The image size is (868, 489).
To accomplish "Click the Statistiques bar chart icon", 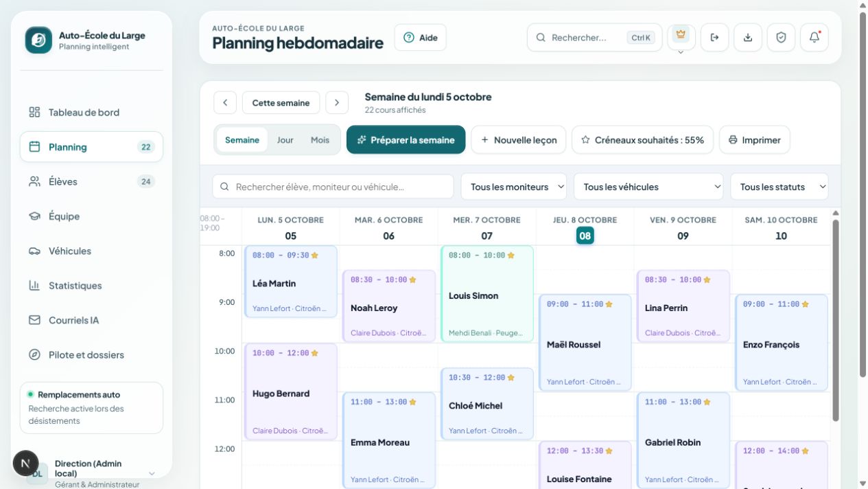I will (x=34, y=286).
